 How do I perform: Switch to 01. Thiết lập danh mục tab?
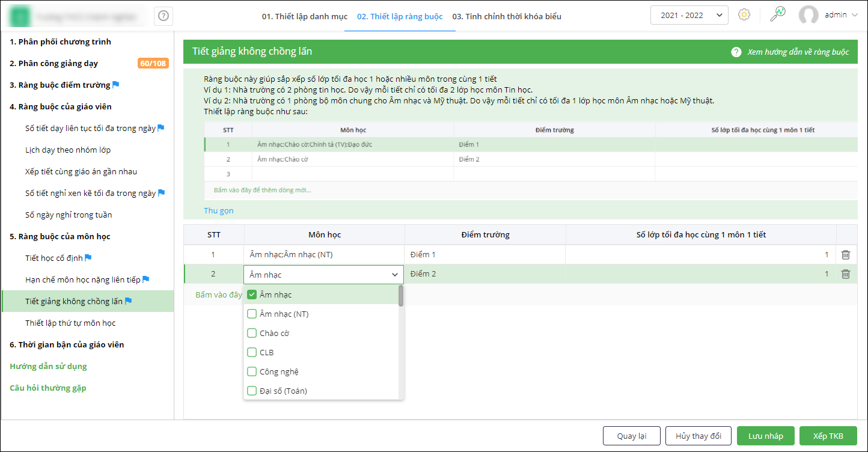pyautogui.click(x=304, y=16)
